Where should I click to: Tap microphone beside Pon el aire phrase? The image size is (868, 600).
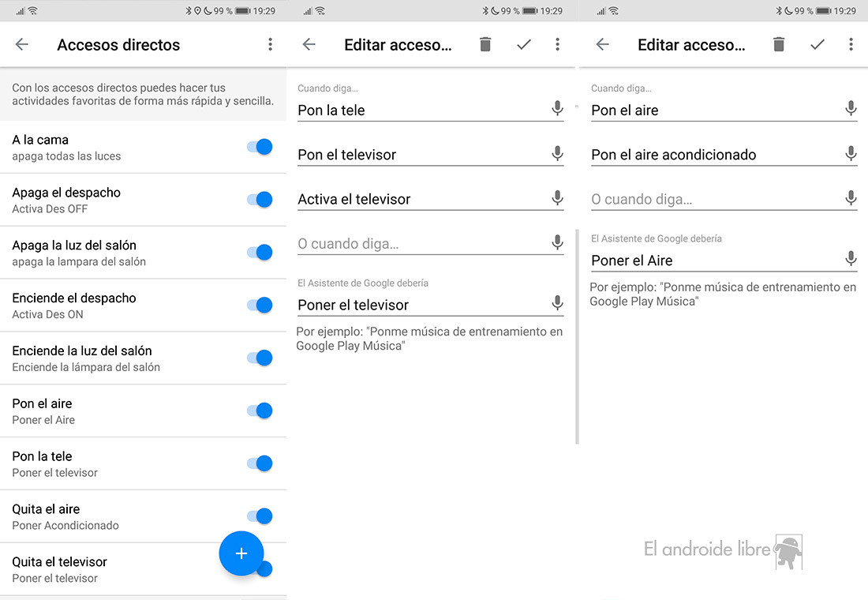tap(851, 108)
